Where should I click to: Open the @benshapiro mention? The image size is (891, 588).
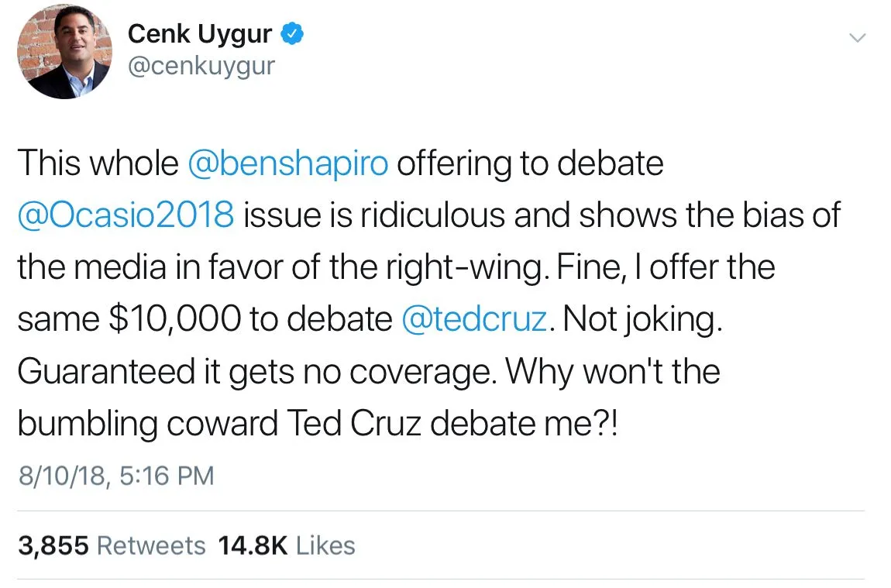287,163
